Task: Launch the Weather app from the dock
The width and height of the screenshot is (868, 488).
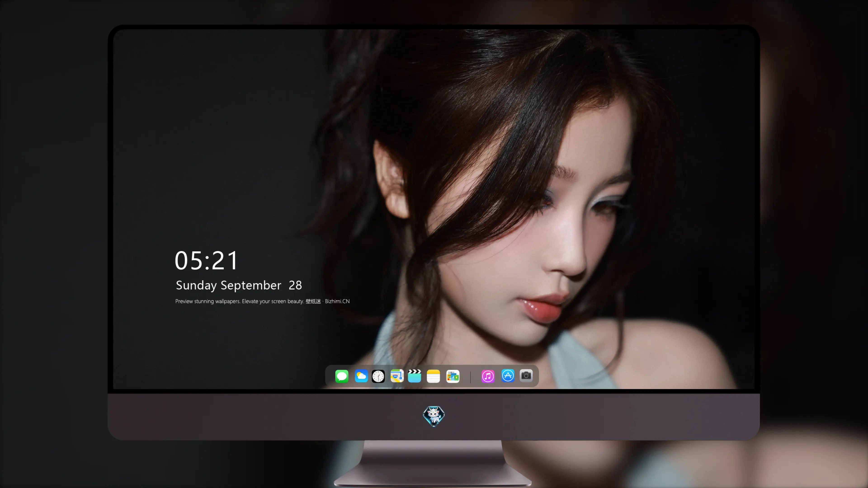Action: coord(361,376)
